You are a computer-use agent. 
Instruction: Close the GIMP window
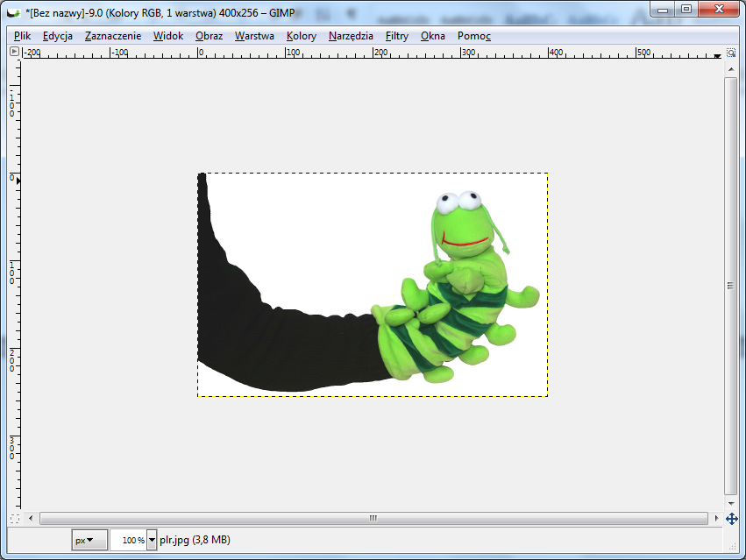point(720,10)
